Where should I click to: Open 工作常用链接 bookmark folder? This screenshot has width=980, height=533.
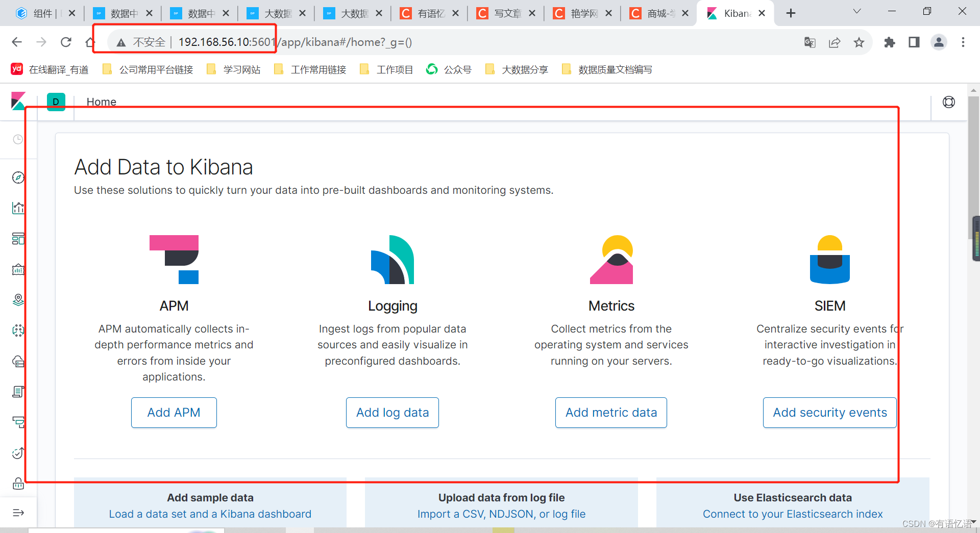310,69
